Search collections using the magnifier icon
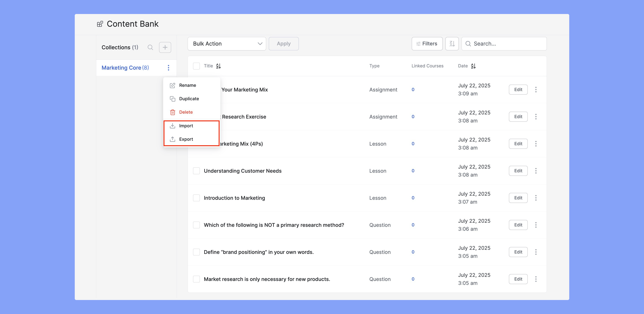Screen dimensions: 644x314 150,47
